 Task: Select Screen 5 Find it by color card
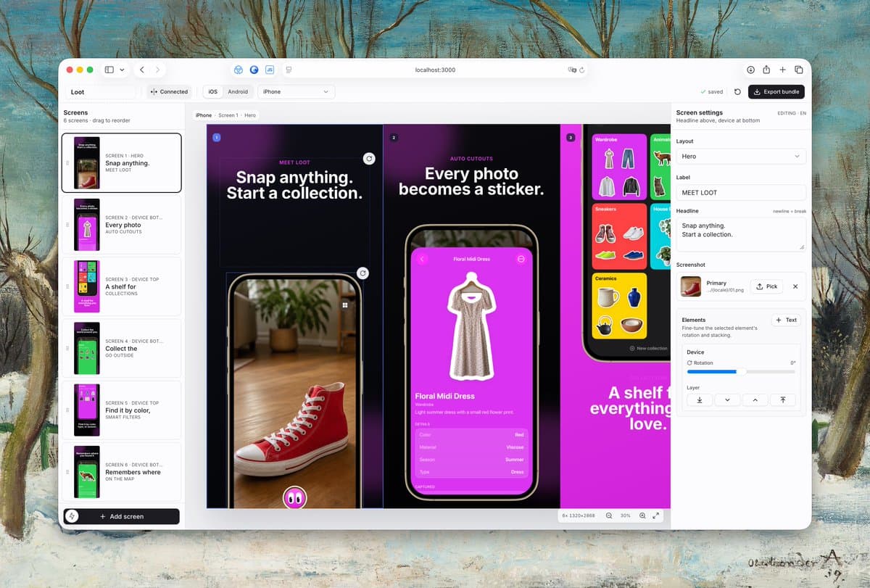click(x=121, y=410)
